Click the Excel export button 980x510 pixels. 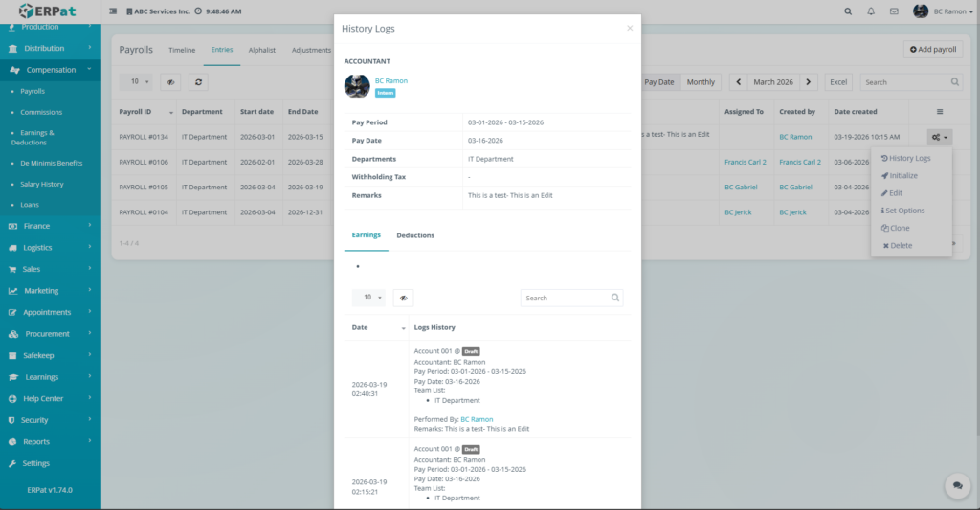[x=838, y=82]
